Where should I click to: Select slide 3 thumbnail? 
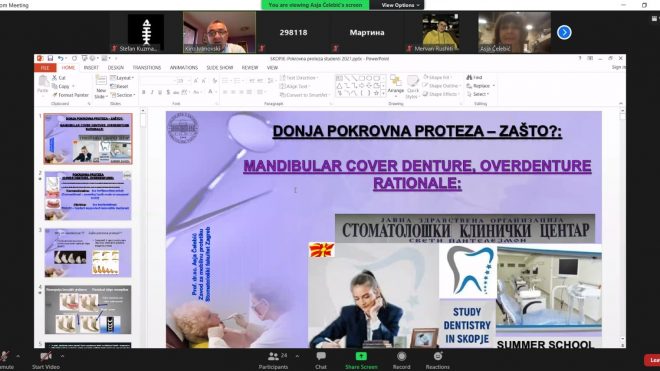pos(88,253)
